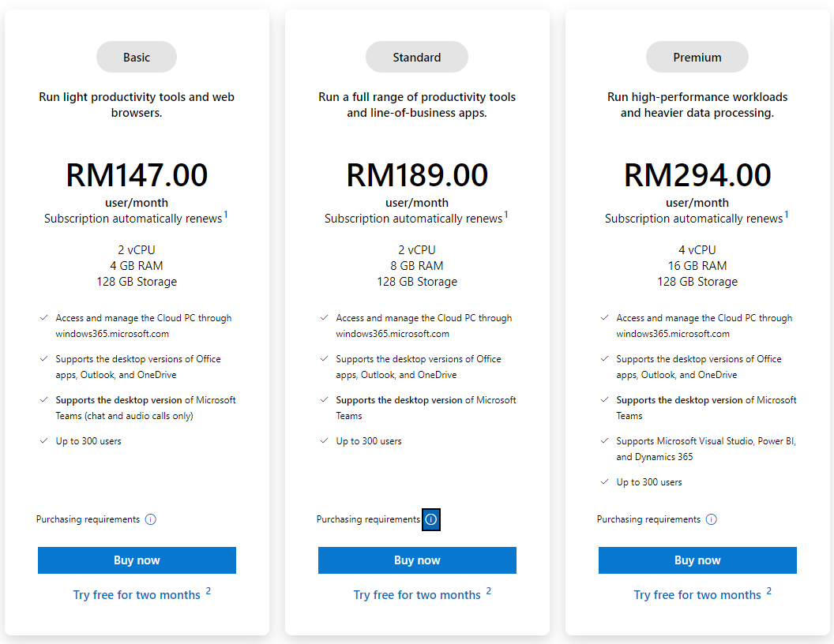Try Basic plan free for two months

pos(137,594)
